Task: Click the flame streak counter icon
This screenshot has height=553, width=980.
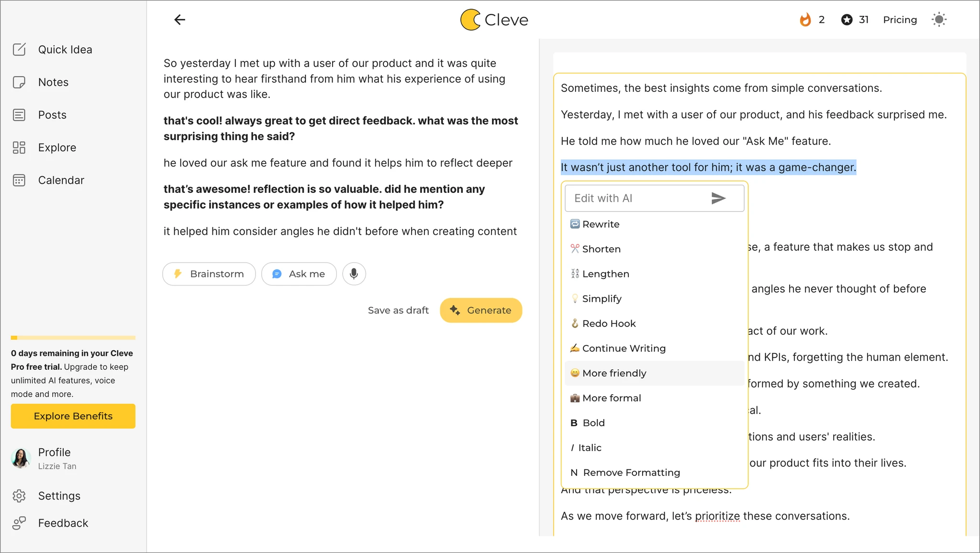Action: (x=805, y=20)
